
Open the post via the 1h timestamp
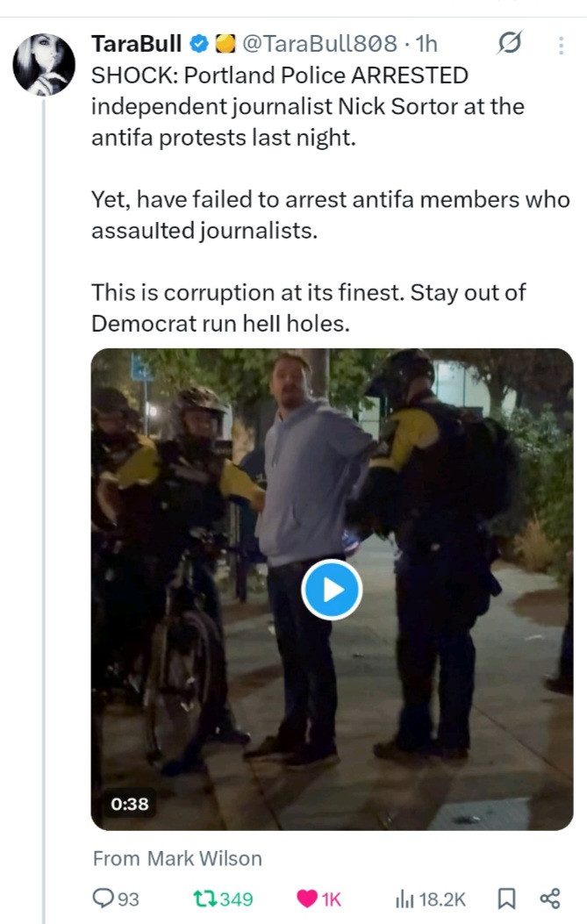pos(426,44)
